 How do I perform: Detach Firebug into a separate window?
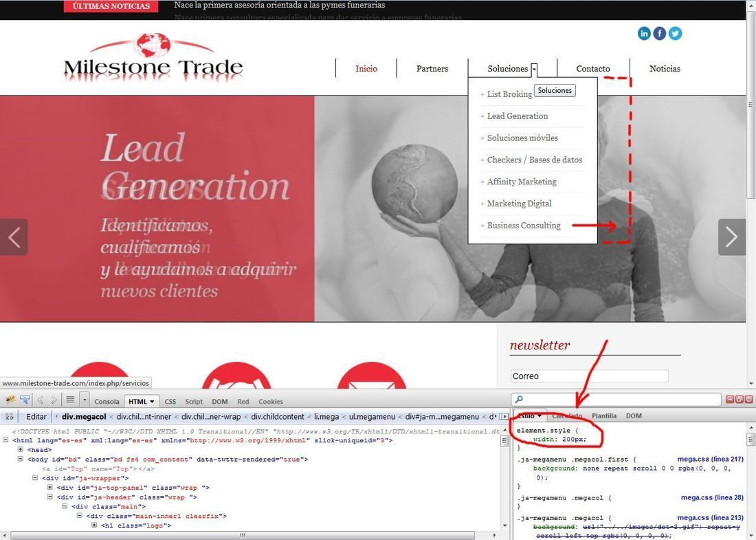tap(739, 399)
